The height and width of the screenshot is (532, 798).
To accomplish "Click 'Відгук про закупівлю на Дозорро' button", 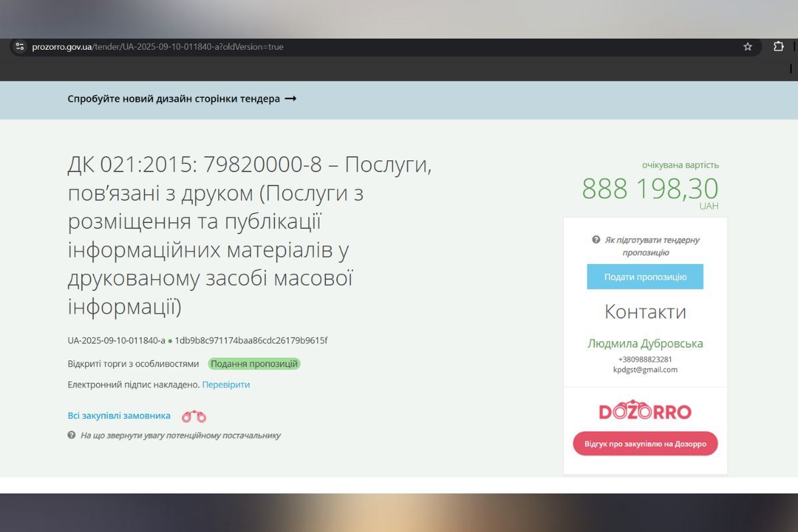I will coord(645,444).
